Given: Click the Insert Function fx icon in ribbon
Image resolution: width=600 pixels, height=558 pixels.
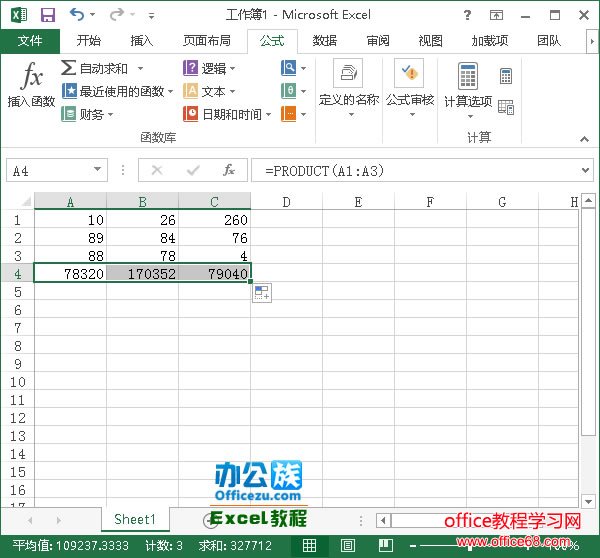Looking at the screenshot, I should [x=31, y=77].
